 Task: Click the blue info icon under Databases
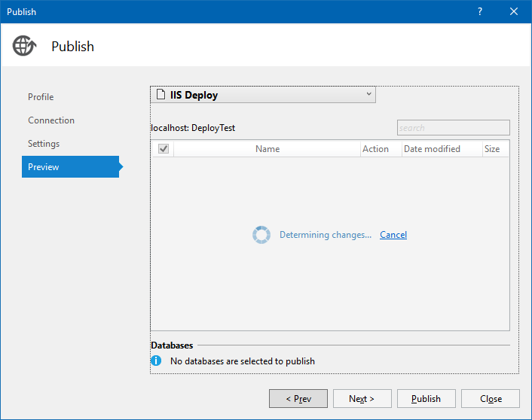click(x=157, y=361)
